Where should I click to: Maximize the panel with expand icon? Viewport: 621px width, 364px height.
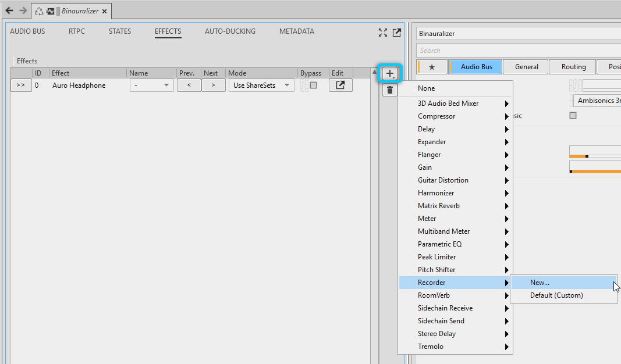tap(382, 33)
